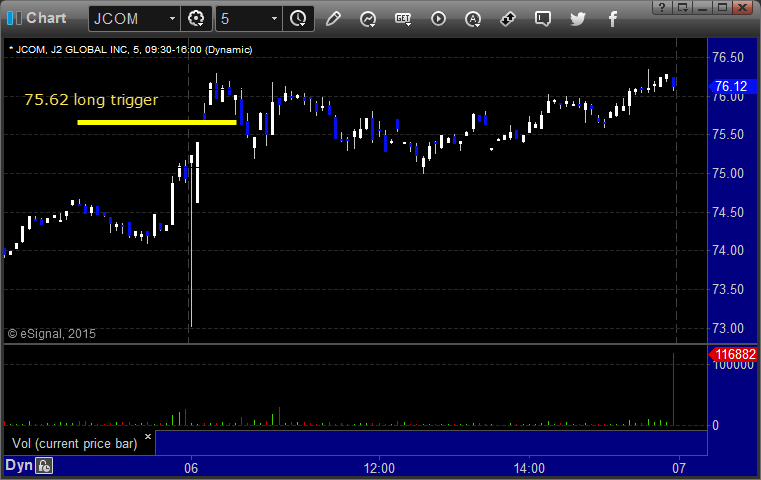
Task: Select the pencil drawing tool
Action: pos(333,18)
